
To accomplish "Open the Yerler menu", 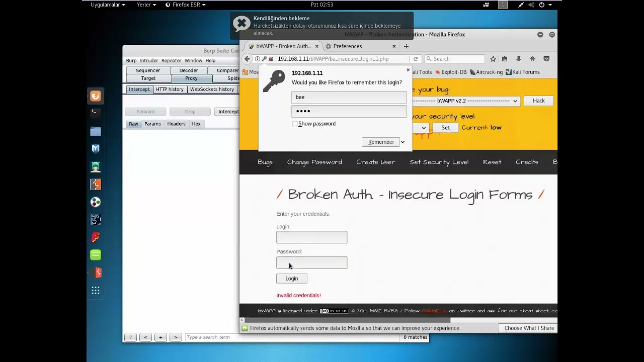I will point(146,5).
